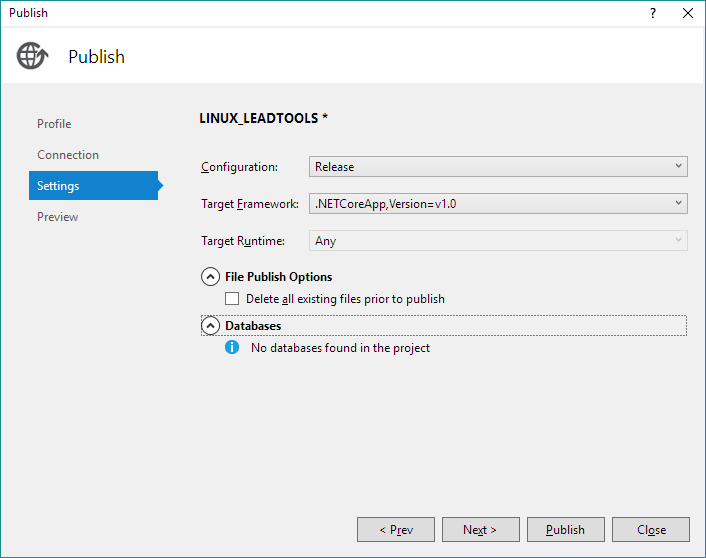Open the Target Runtime dropdown showing Any

click(x=498, y=240)
